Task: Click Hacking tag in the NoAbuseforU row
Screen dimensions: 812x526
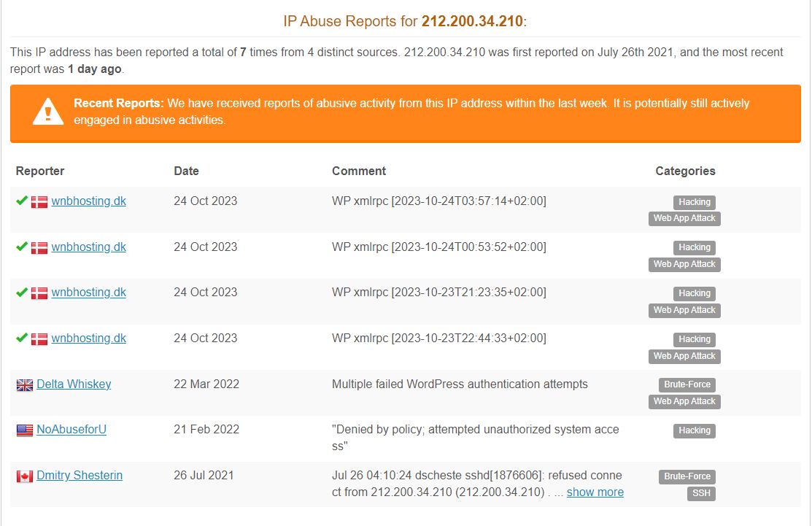Action: (x=694, y=430)
